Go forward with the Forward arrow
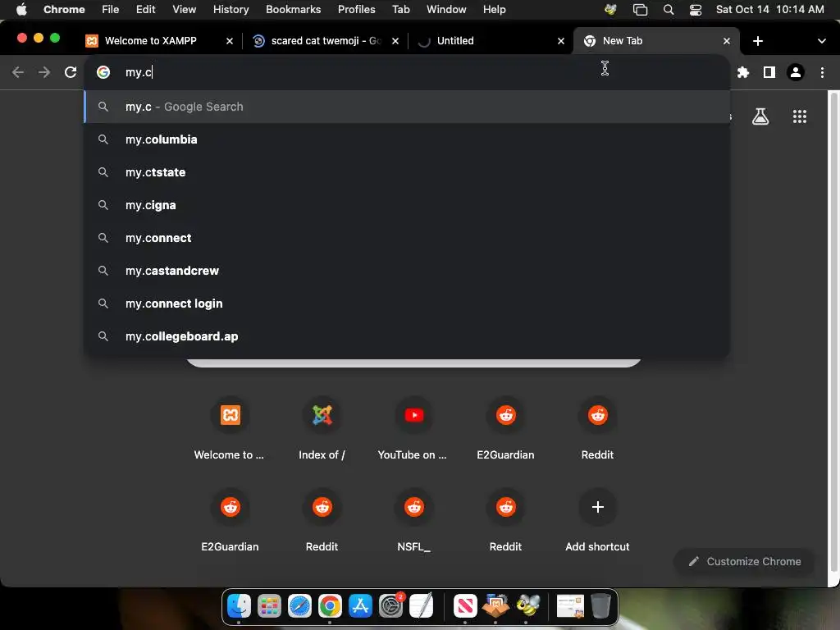840x630 pixels. 44,72
